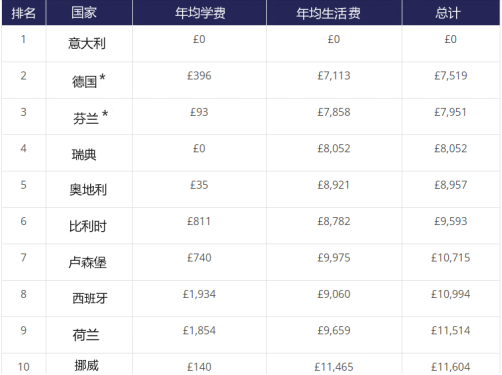502x375 pixels.
Task: Click the 总计 column header
Action: coord(448,13)
